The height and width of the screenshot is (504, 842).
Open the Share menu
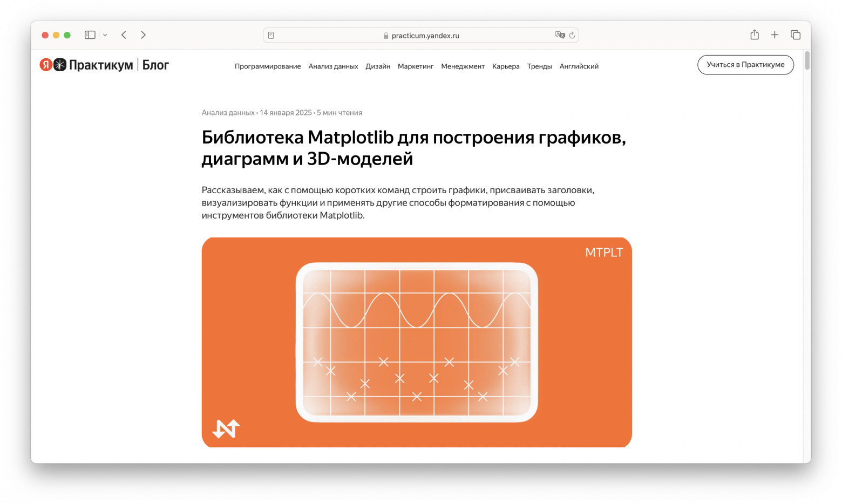tap(754, 35)
